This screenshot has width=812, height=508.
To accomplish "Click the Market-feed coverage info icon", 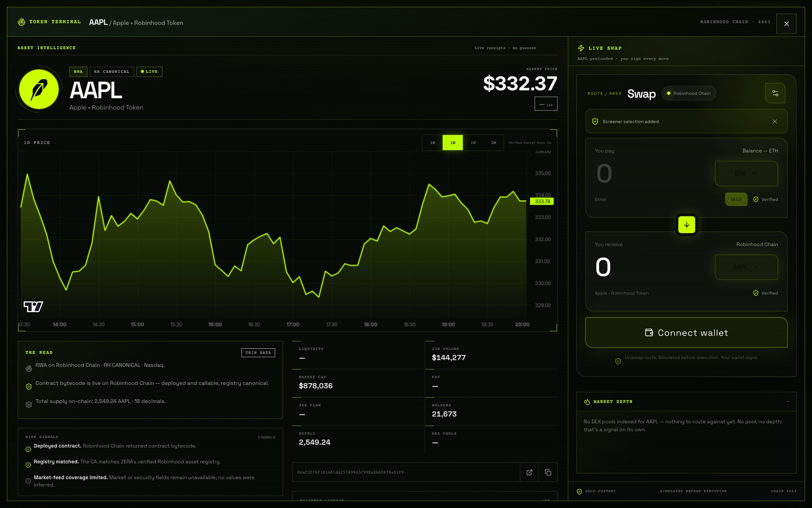I will click(x=28, y=481).
